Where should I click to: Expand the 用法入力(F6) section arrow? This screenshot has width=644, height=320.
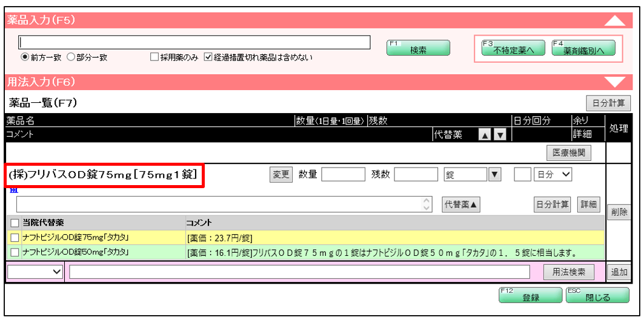[616, 82]
